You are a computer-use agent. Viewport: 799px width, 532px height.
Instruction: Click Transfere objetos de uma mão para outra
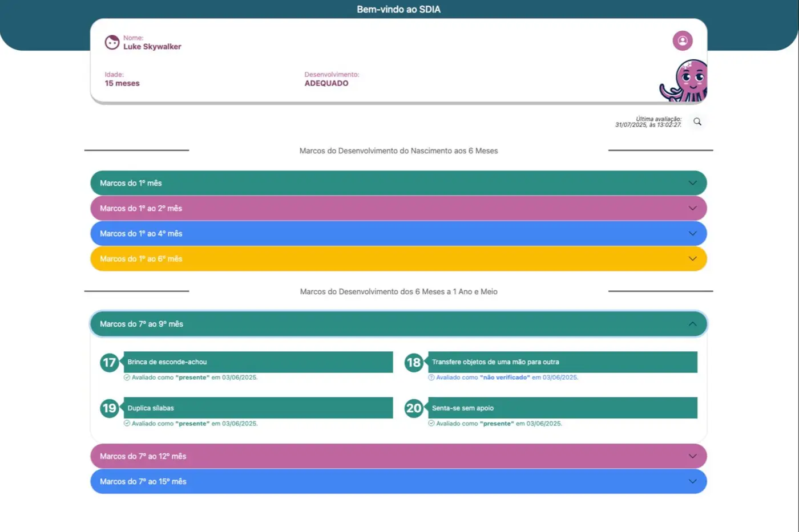point(562,362)
